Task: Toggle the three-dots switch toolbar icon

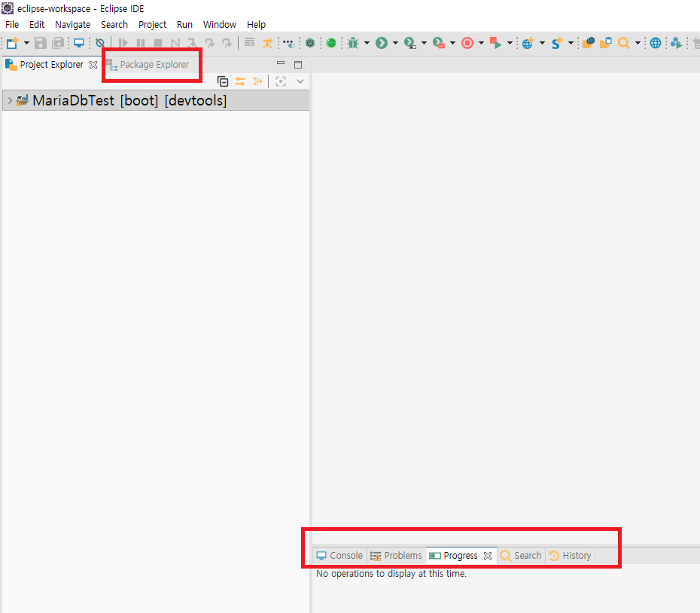Action: click(x=289, y=43)
